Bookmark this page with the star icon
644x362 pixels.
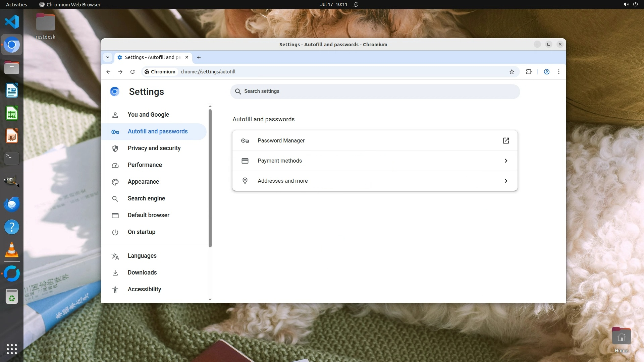512,72
